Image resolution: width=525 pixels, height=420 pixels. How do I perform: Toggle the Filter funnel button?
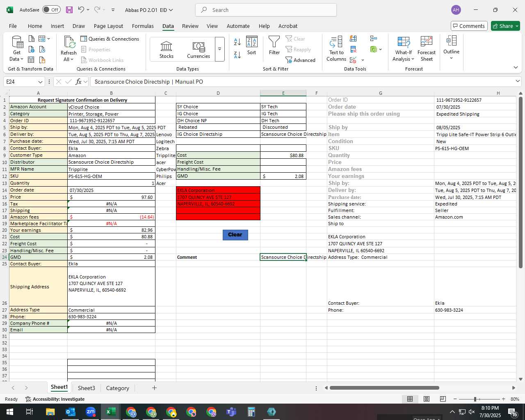(x=274, y=46)
